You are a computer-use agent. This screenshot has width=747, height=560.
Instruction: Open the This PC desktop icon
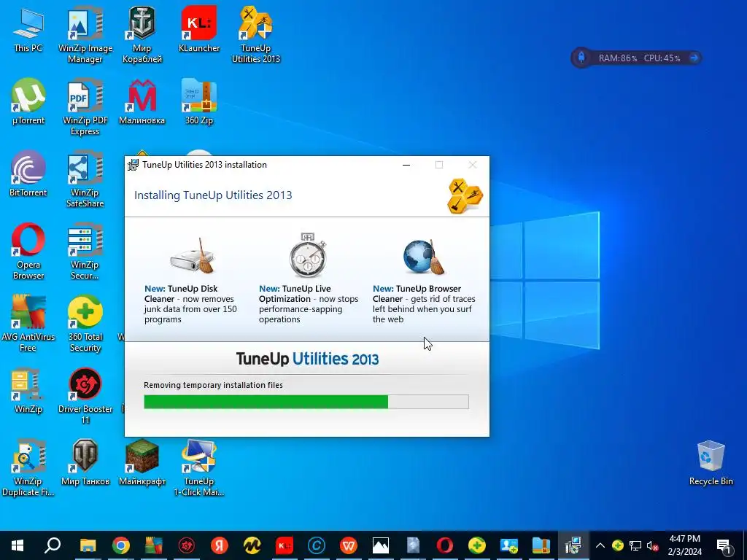tap(28, 30)
